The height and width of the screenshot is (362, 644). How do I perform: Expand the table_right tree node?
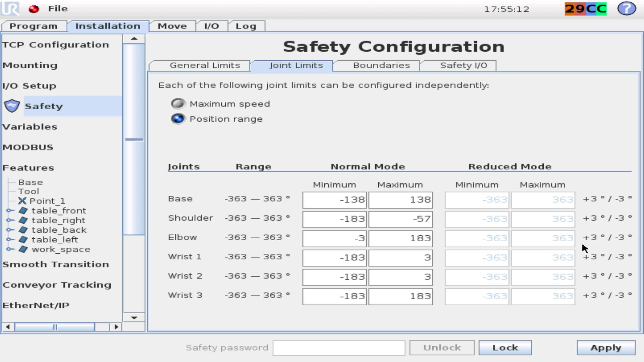pyautogui.click(x=9, y=220)
